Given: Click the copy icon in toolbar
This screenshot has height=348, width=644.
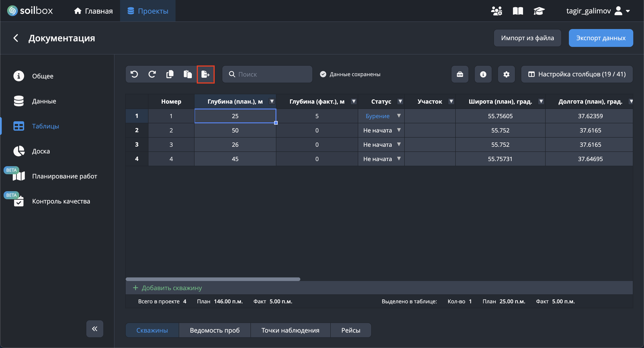Looking at the screenshot, I should pyautogui.click(x=170, y=74).
